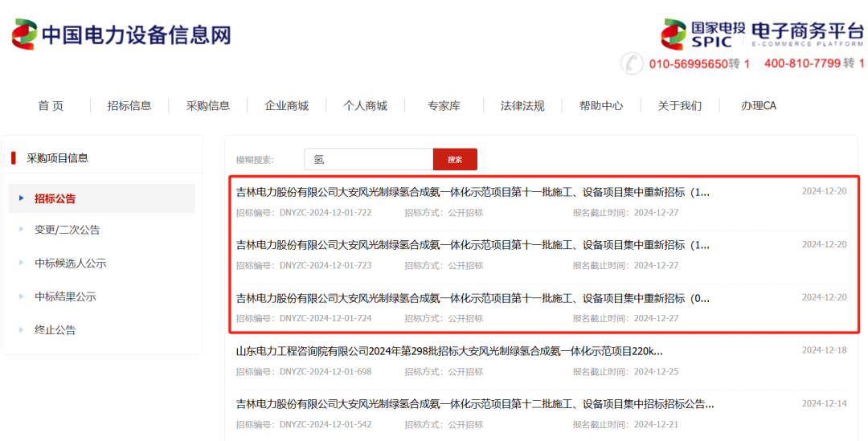Viewport: 868px width, 441px height.
Task: Click the 模糊搜索 search input field
Action: tap(368, 159)
